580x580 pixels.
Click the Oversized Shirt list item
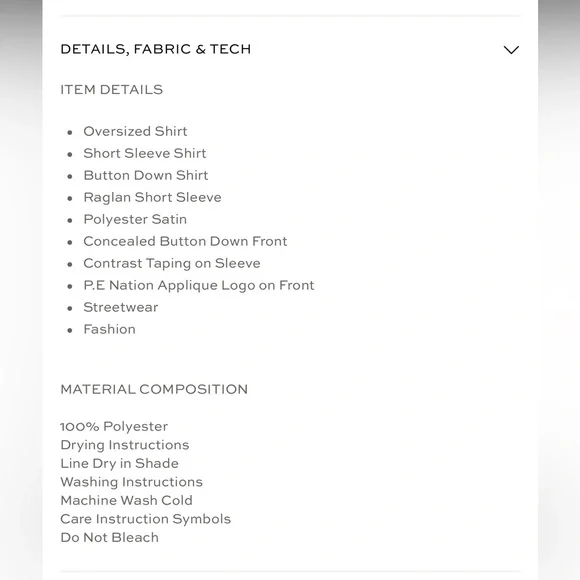point(135,131)
